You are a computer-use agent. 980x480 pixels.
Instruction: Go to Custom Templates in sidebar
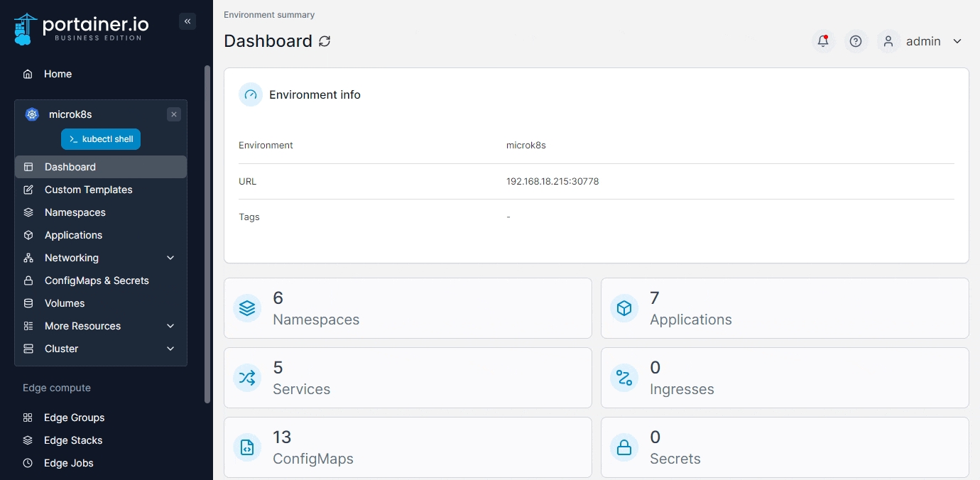click(88, 190)
